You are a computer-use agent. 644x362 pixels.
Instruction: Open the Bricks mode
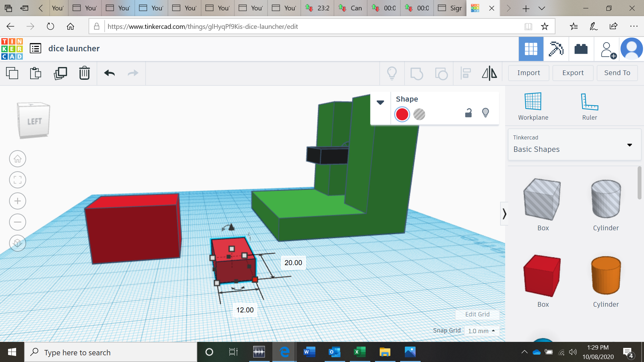click(x=581, y=49)
